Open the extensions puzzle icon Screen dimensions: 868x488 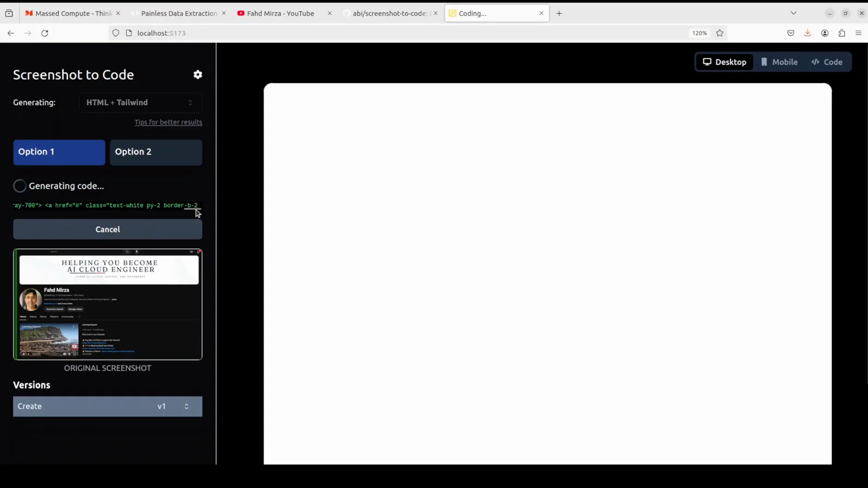pos(842,33)
